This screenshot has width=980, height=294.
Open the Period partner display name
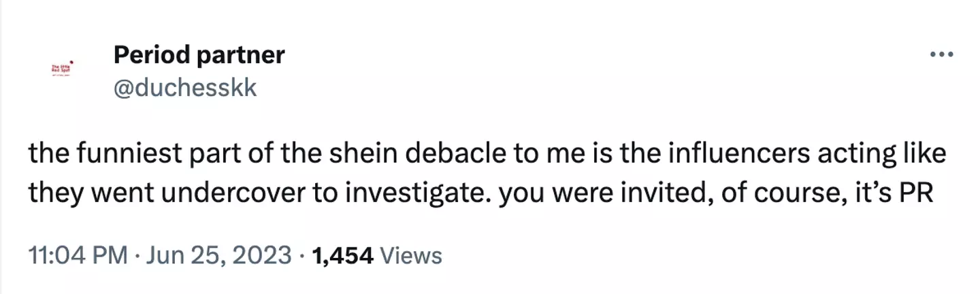click(199, 54)
